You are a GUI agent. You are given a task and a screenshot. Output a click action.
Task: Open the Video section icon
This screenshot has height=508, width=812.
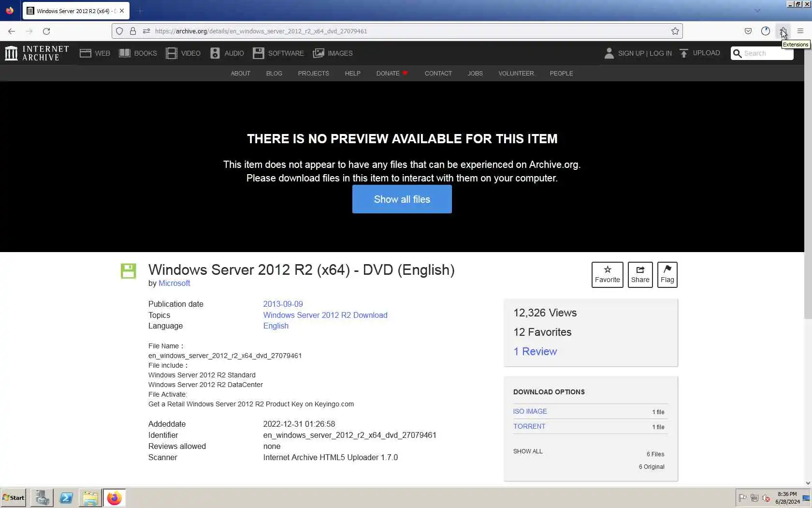(171, 53)
